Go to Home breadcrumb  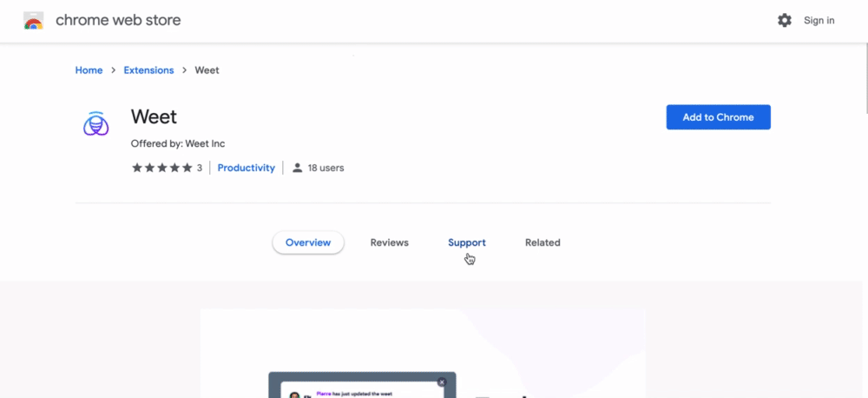coord(89,70)
